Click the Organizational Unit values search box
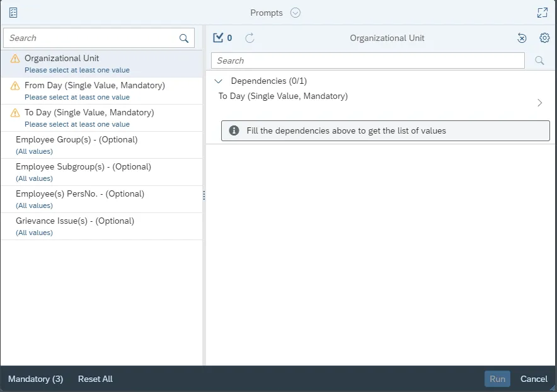Viewport: 557px width, 392px height. tap(367, 61)
